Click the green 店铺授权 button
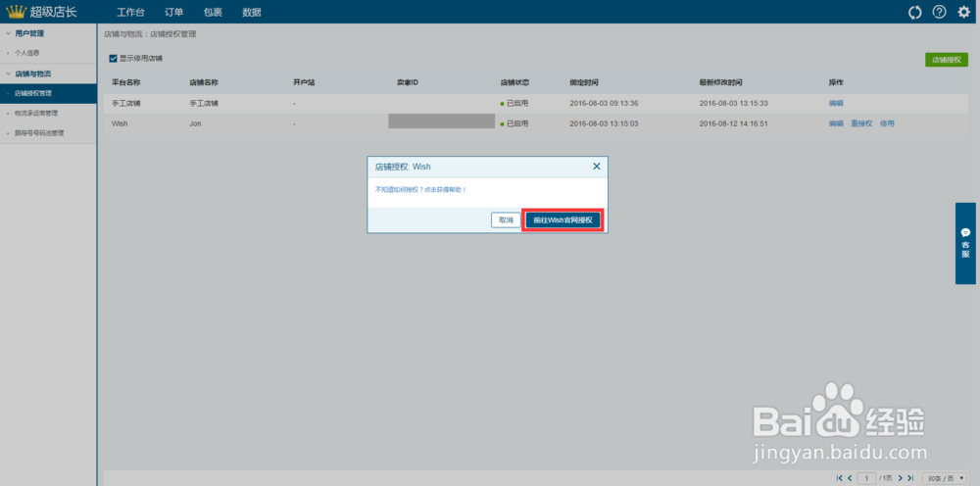This screenshot has width=980, height=486. click(947, 60)
